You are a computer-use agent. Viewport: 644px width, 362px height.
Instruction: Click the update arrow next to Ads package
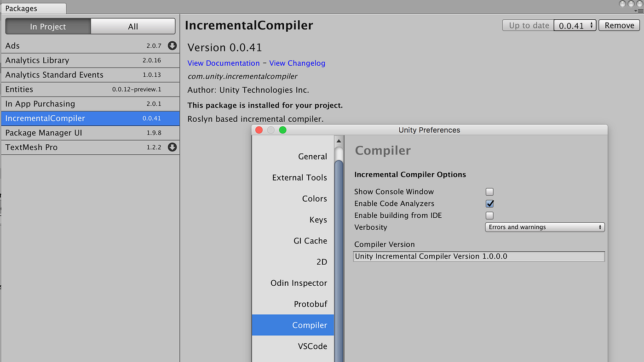[172, 45]
